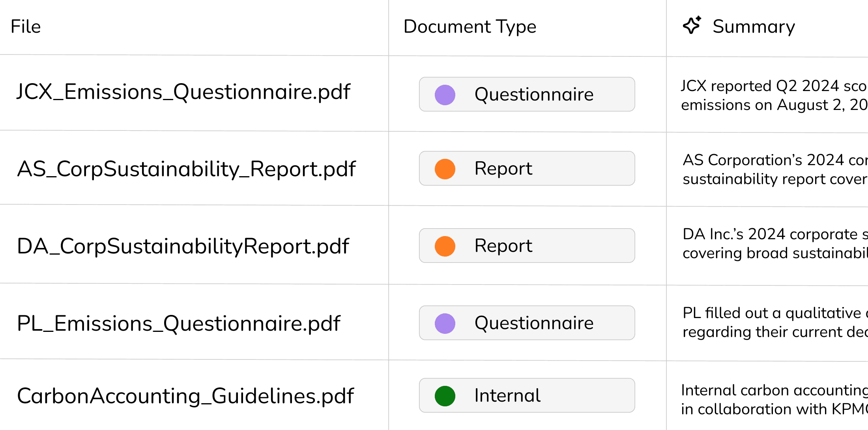
Task: Click the AI sparkle icon beside Summary
Action: tap(692, 25)
